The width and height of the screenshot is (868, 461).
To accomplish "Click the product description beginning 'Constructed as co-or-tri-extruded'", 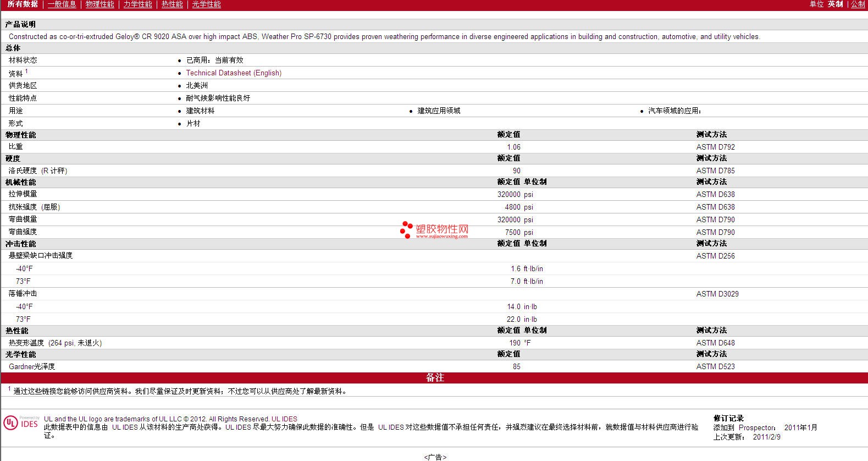I will [384, 36].
